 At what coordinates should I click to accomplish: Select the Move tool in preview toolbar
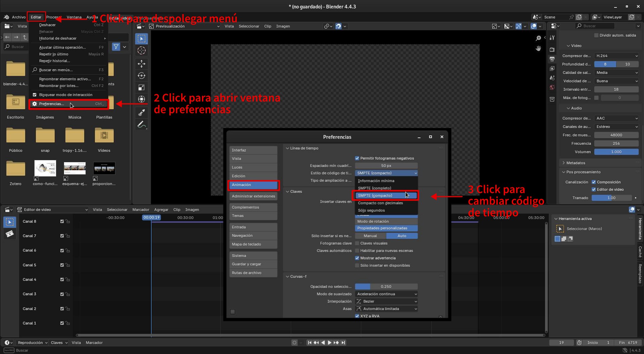[142, 63]
